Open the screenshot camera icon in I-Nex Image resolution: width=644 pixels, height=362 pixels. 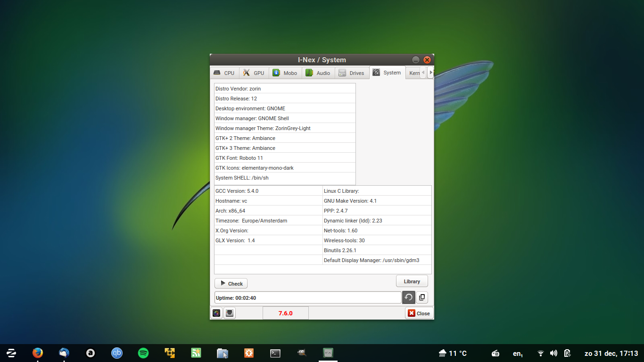[x=216, y=313]
